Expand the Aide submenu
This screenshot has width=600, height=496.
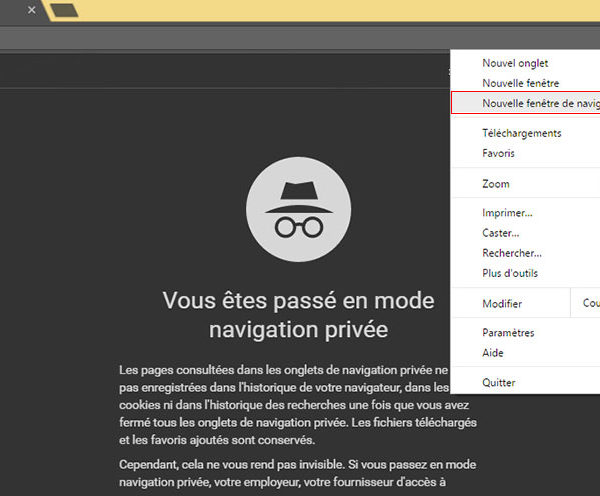pos(493,353)
